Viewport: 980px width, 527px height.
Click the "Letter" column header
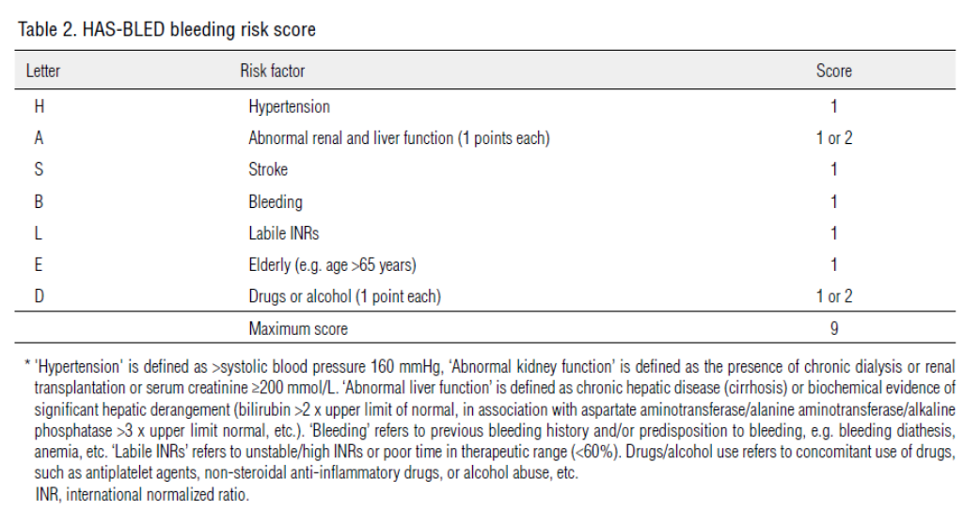click(x=43, y=71)
